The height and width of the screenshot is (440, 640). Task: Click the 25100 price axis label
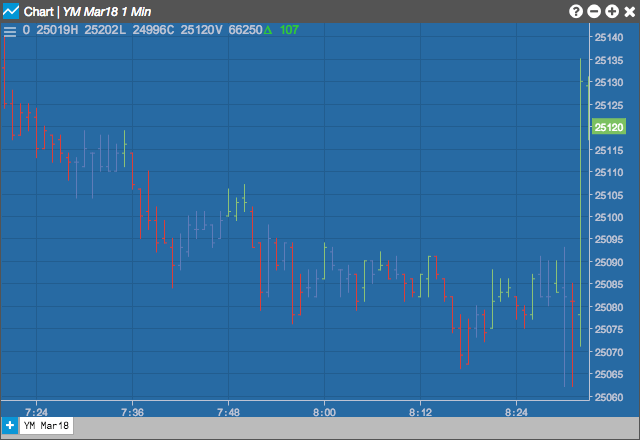[609, 217]
